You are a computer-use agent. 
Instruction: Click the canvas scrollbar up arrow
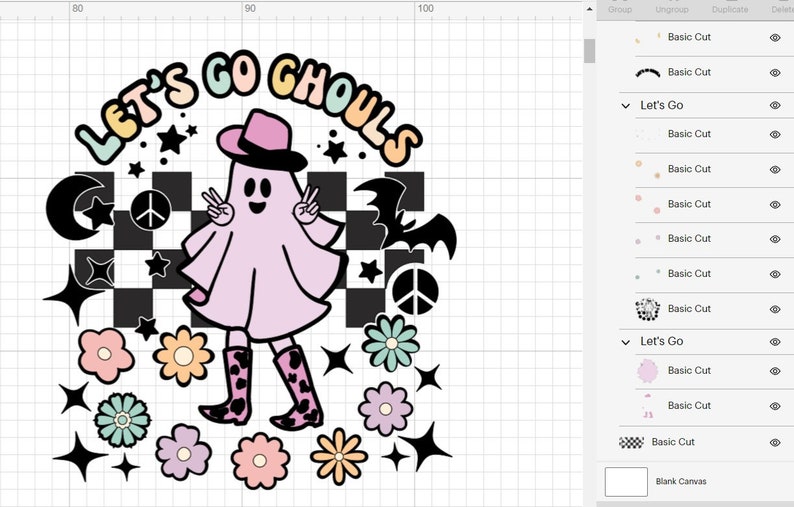click(x=589, y=9)
